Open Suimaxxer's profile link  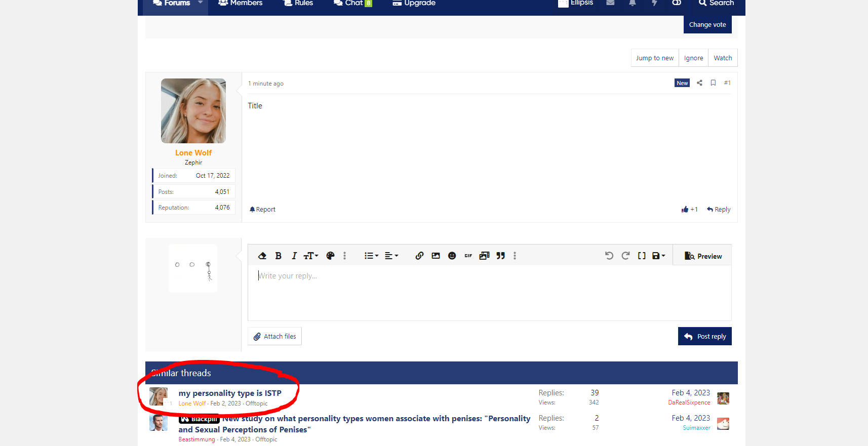pos(696,428)
